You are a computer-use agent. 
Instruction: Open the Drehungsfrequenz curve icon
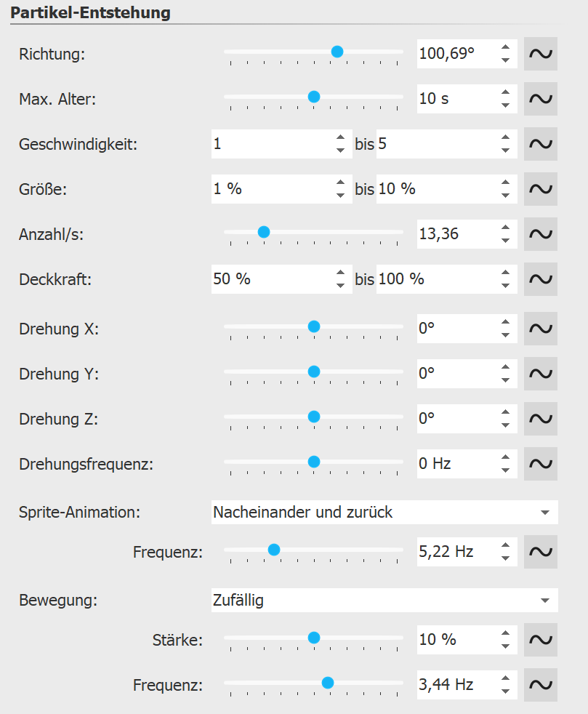(540, 464)
